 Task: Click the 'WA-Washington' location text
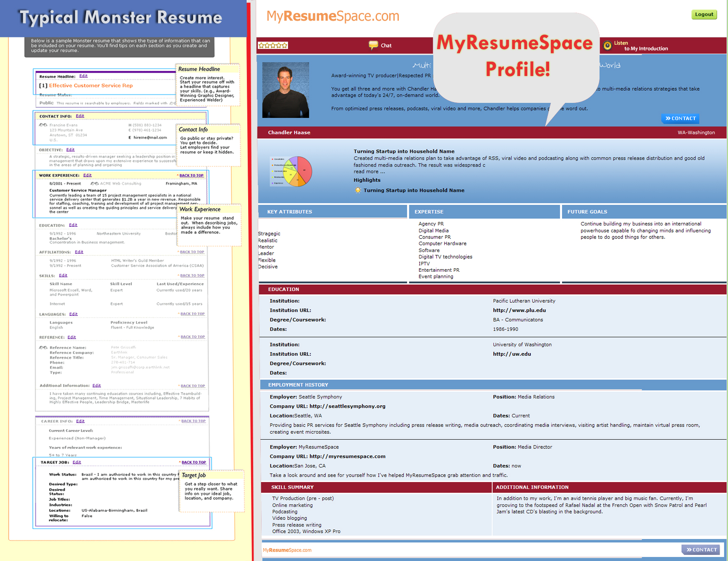coord(696,132)
